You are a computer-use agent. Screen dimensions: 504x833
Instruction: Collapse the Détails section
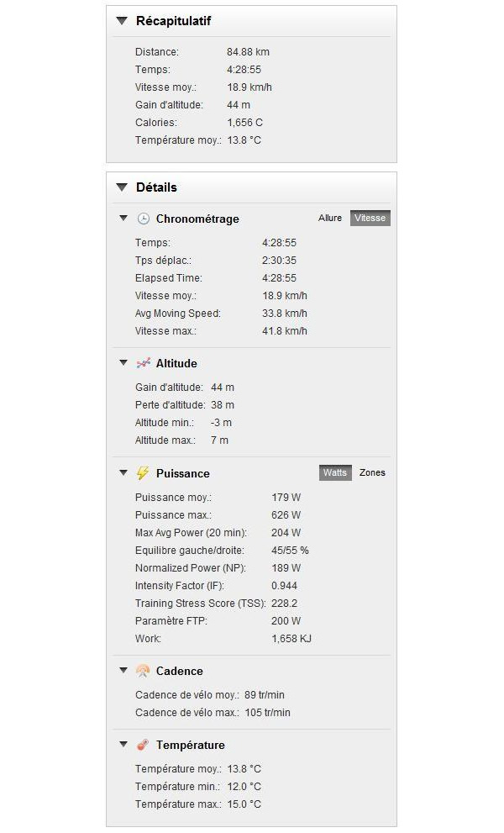tap(122, 187)
